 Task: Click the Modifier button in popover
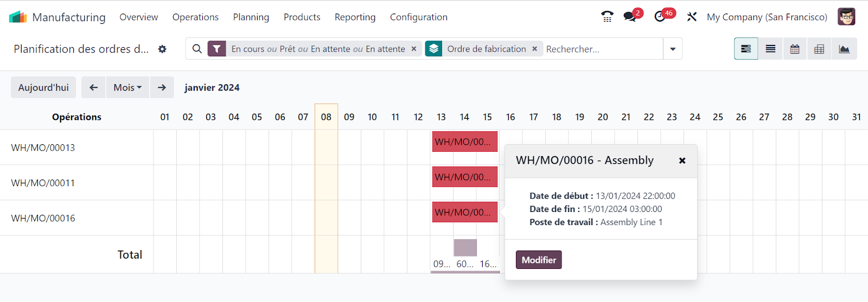pos(539,260)
